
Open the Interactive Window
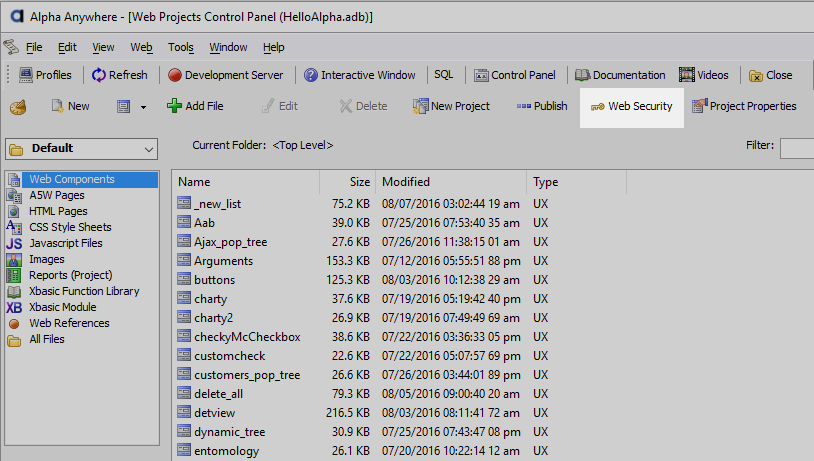[360, 75]
